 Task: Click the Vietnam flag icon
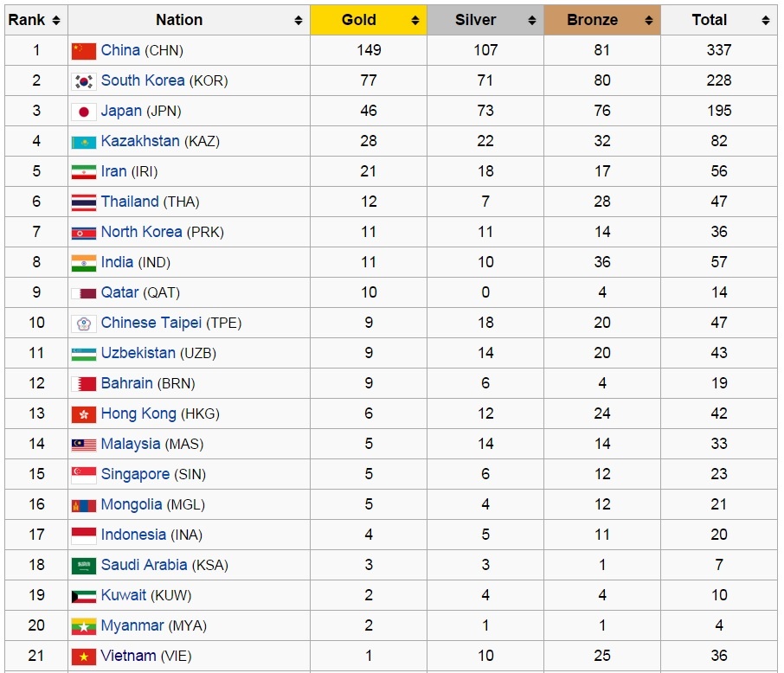click(x=83, y=657)
